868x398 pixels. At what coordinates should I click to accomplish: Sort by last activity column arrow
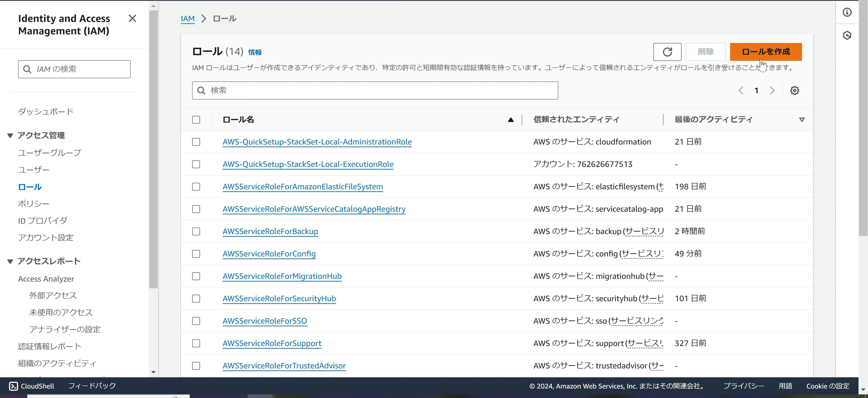(802, 120)
